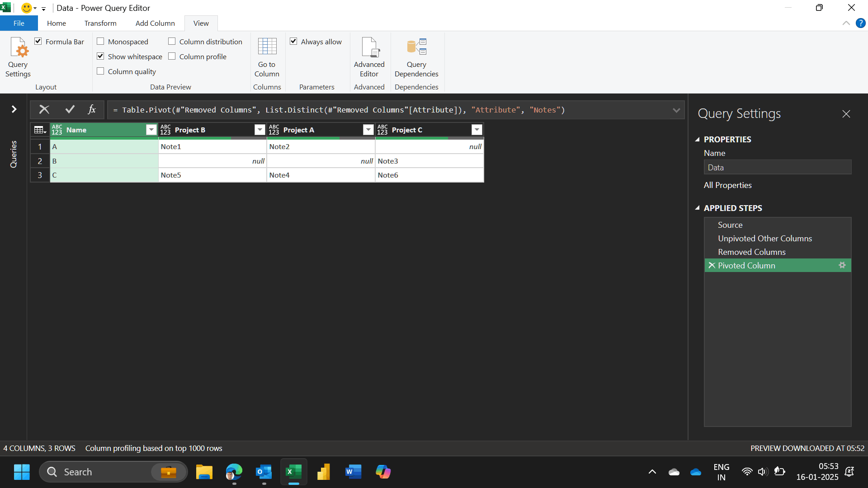The image size is (868, 488).
Task: Switch to the Transform tab
Action: (100, 23)
